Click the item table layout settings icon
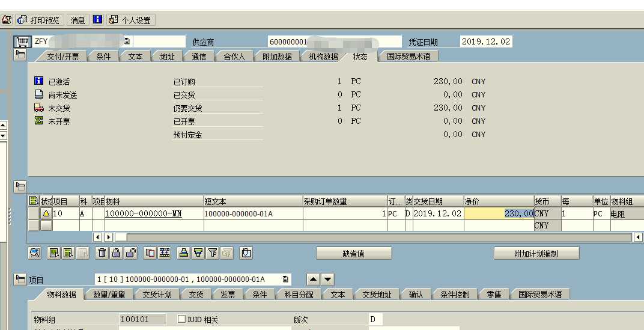The image size is (644, 330). click(x=34, y=201)
